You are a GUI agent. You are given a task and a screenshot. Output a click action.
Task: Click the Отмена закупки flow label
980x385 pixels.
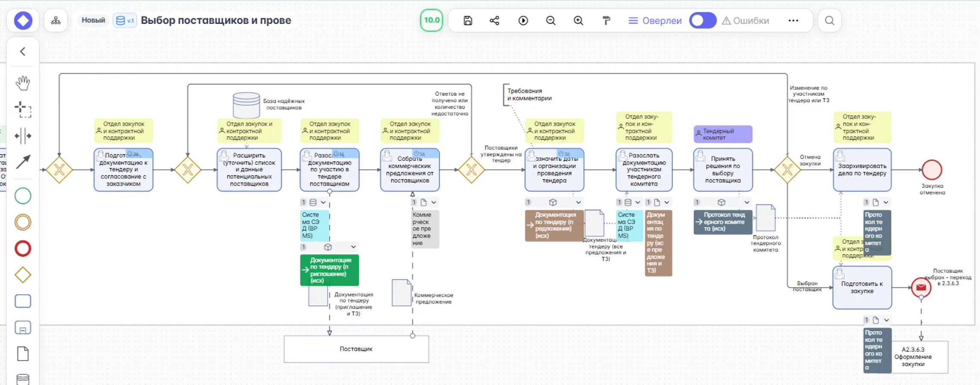point(810,160)
